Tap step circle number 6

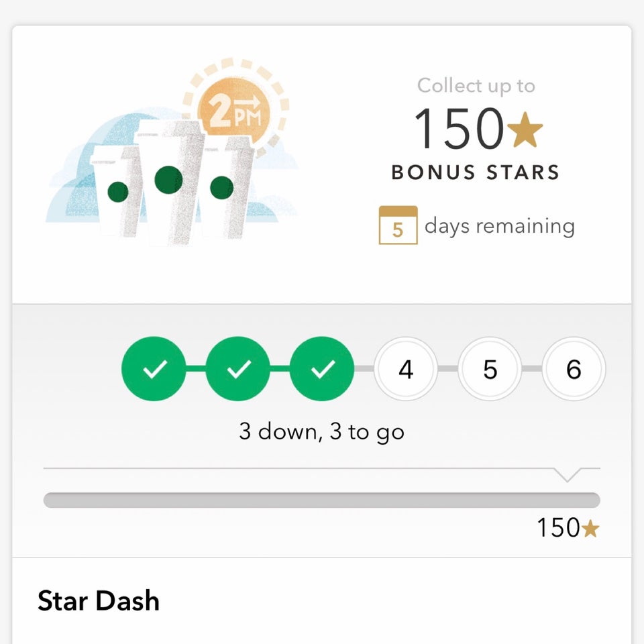tap(574, 369)
